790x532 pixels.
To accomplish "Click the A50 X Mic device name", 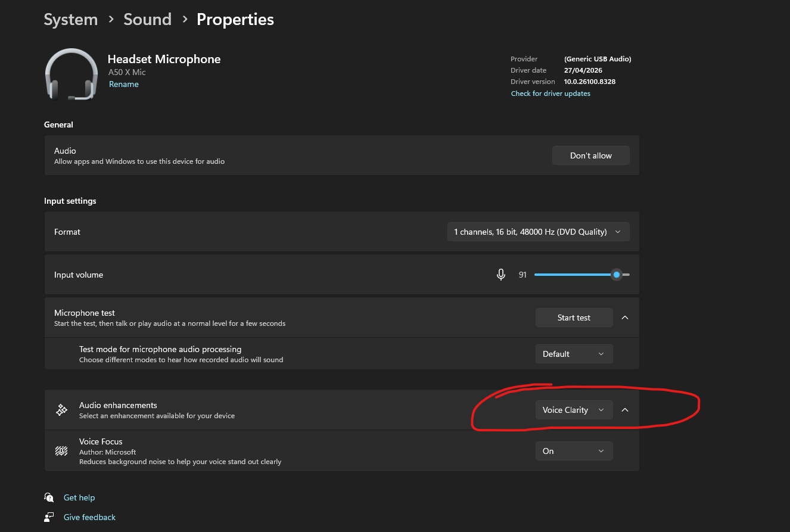I will tap(127, 72).
